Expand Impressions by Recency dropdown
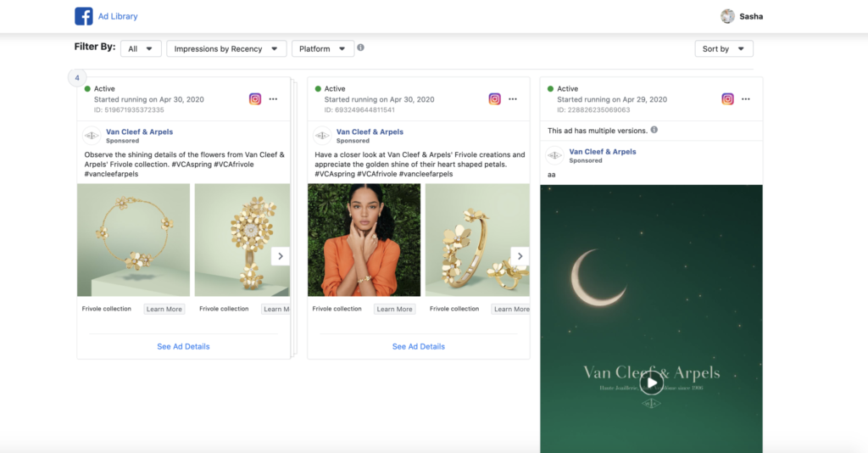 [226, 48]
